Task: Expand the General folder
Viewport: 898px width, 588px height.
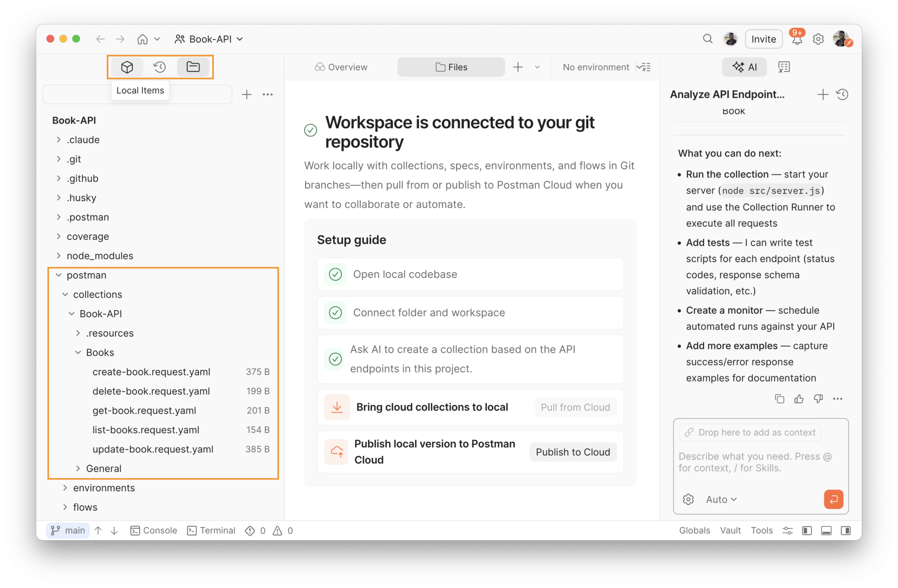Action: [78, 468]
